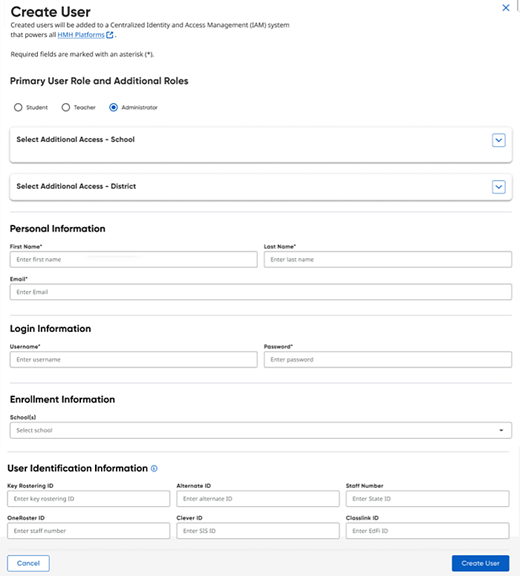This screenshot has height=576, width=520.
Task: Click the Staff Number field
Action: (427, 499)
